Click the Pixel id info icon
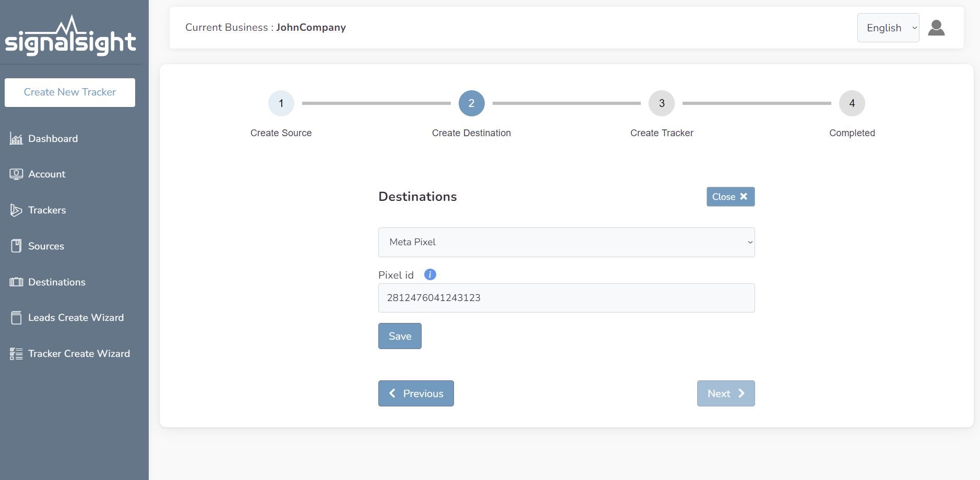Image resolution: width=980 pixels, height=480 pixels. pos(430,274)
